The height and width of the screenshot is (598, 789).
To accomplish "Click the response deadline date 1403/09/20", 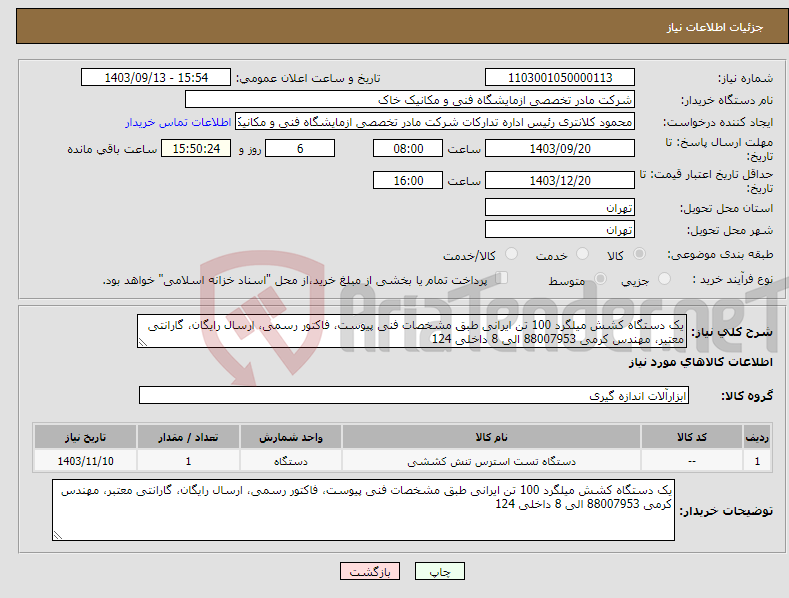I will [x=560, y=148].
